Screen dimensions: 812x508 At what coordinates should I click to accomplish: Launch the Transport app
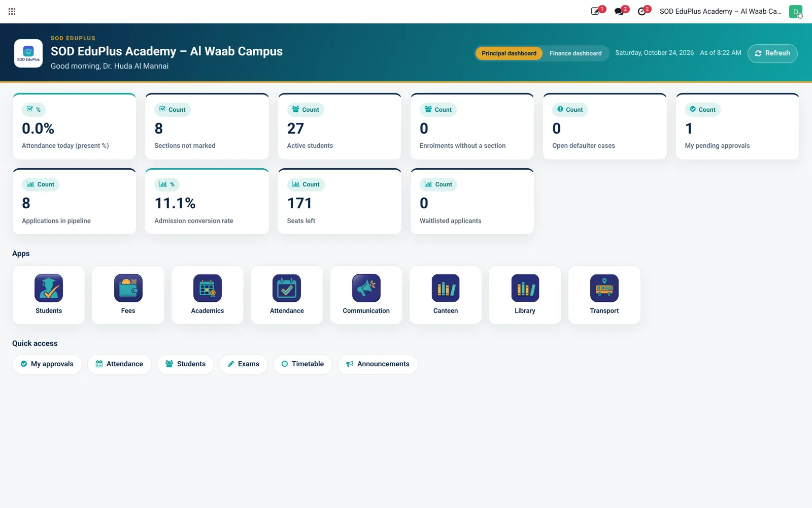[x=604, y=295]
